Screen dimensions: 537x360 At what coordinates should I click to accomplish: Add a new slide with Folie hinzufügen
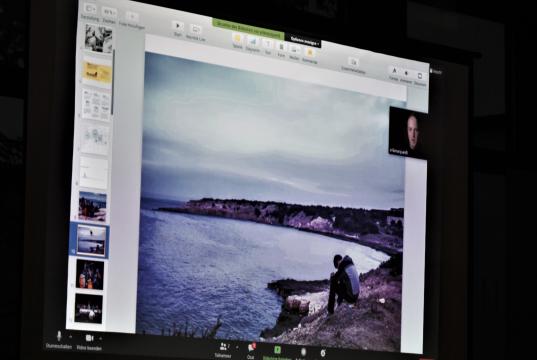pyautogui.click(x=132, y=20)
